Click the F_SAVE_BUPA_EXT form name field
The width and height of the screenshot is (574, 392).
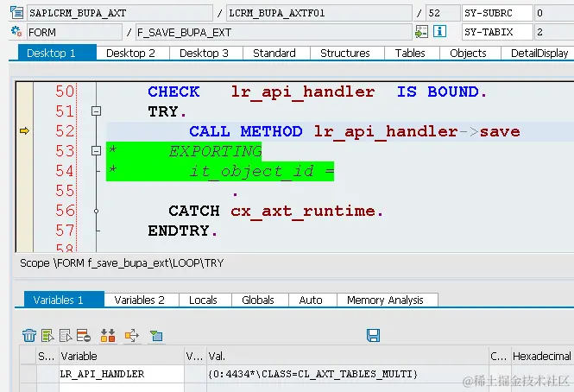point(274,32)
